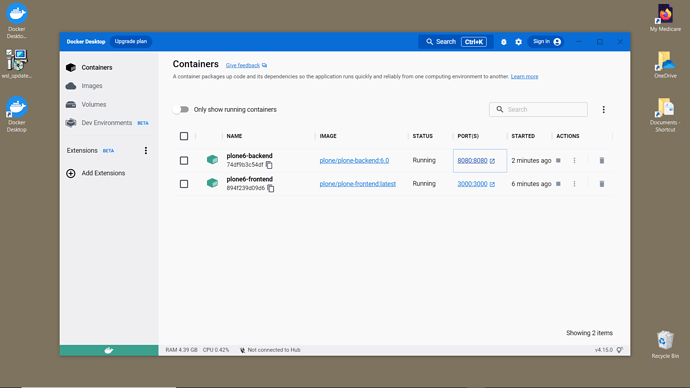Open the Docker Desktop shortcut on desktop
Viewport: 690px width, 388px height.
coord(17,114)
